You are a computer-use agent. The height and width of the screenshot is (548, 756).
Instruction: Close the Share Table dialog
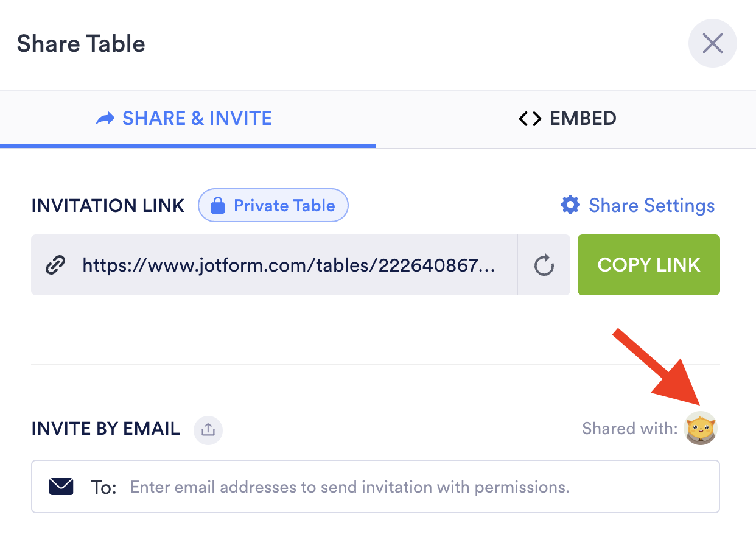[712, 44]
